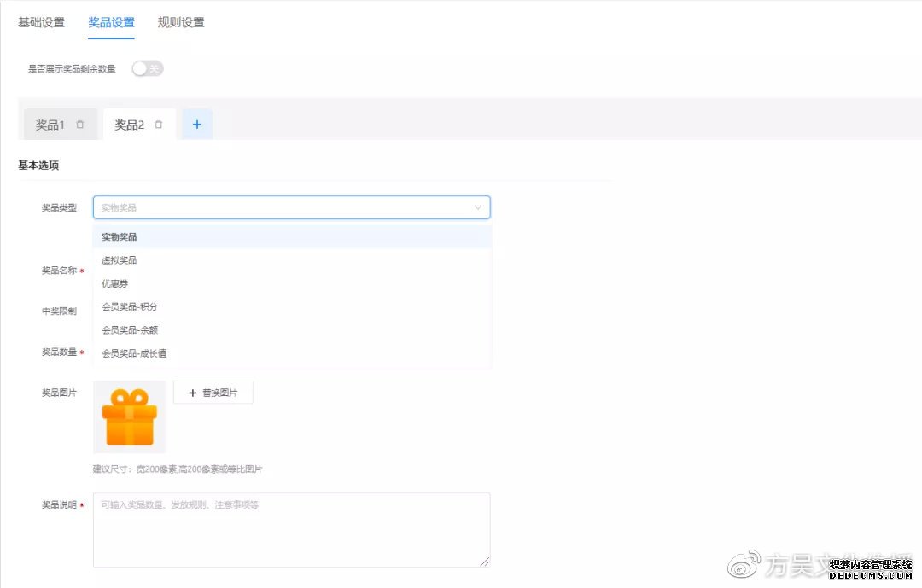Click the 奖品图片 field label
The height and width of the screenshot is (588, 922).
coord(59,393)
